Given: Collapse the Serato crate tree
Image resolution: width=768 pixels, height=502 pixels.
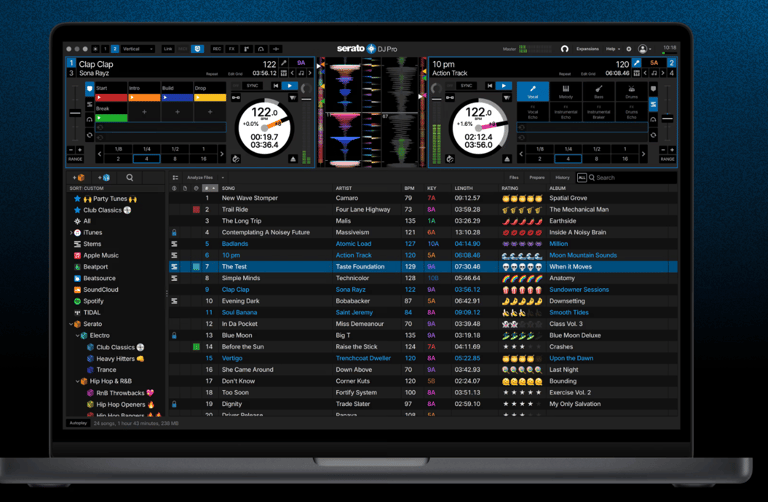Looking at the screenshot, I should pyautogui.click(x=72, y=324).
